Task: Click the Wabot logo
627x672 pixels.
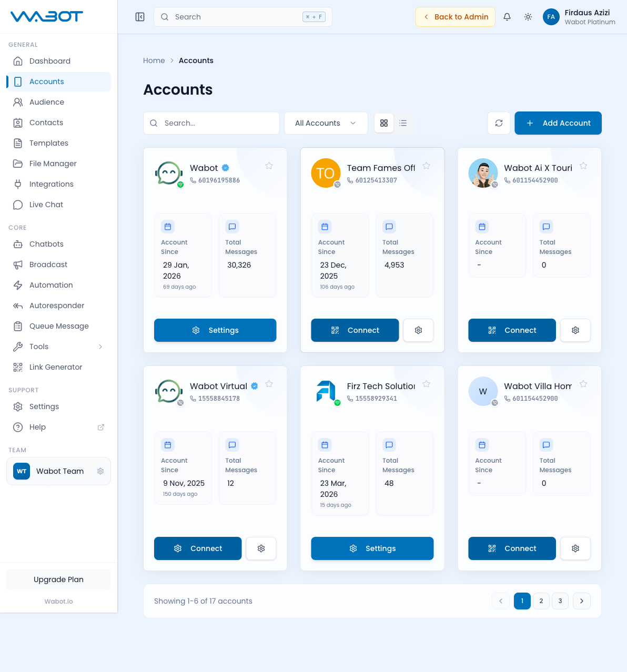Action: (x=47, y=17)
